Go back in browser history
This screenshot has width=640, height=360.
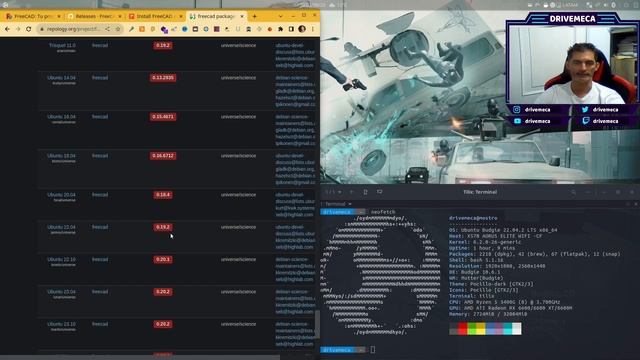coord(7,29)
